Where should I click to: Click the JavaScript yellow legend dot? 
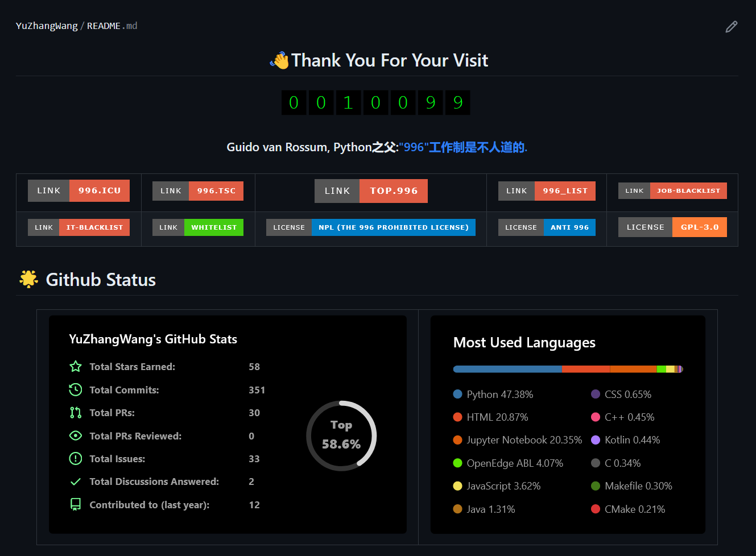(x=457, y=486)
